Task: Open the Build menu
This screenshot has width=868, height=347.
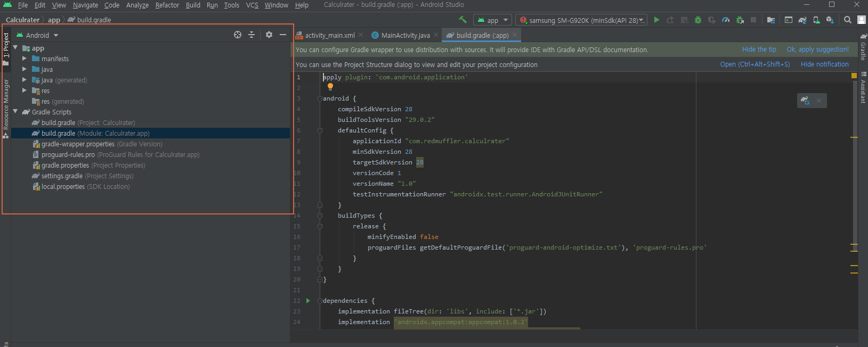Action: pyautogui.click(x=193, y=5)
